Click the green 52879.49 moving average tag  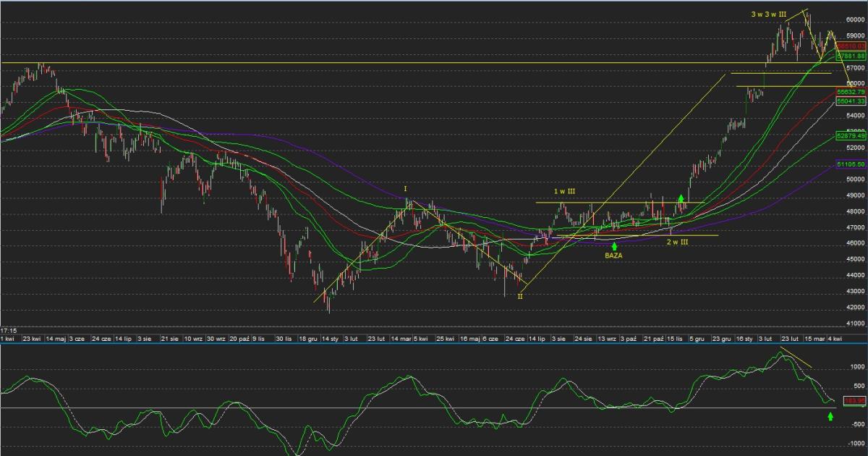[851, 135]
